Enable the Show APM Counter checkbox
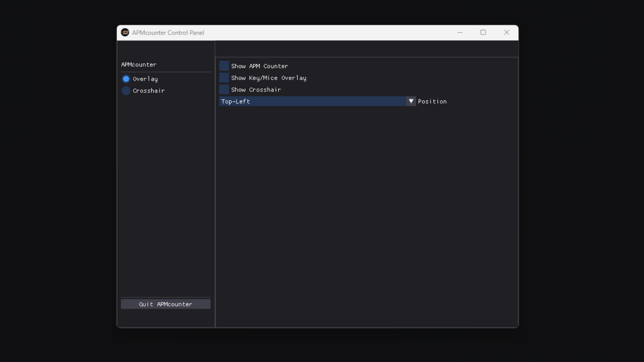 click(224, 66)
